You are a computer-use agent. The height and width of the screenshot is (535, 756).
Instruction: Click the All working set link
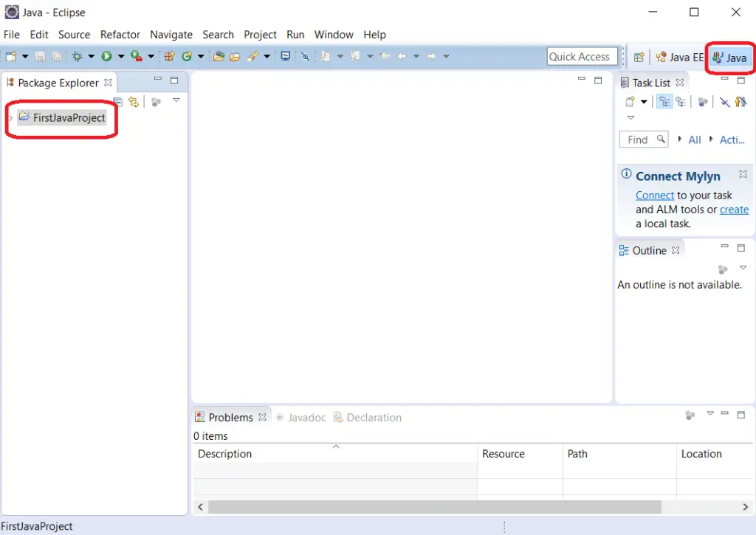(x=694, y=139)
